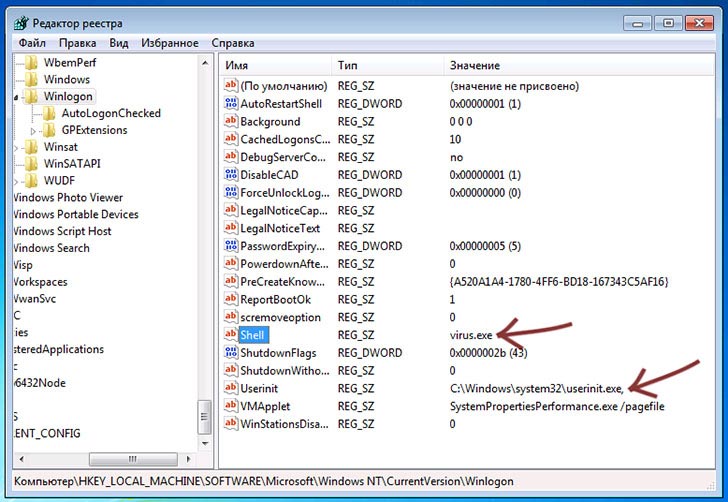The height and width of the screenshot is (502, 728).
Task: Click the AutoRestartShell DWORD icon
Action: click(x=230, y=104)
